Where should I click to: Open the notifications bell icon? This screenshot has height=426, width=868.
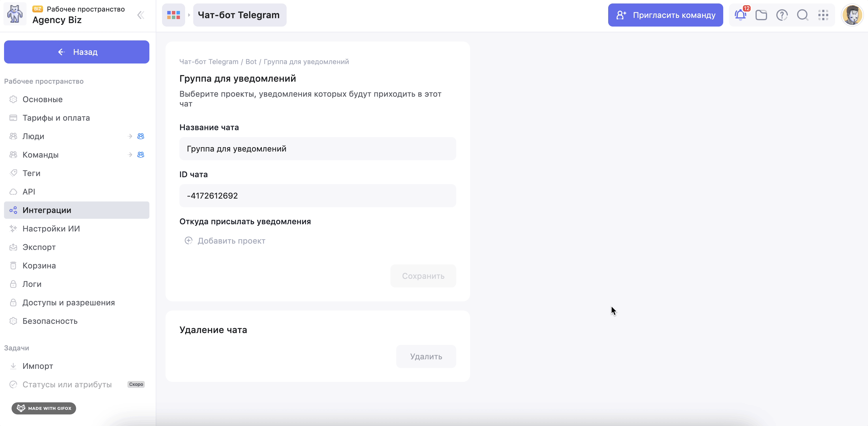740,15
